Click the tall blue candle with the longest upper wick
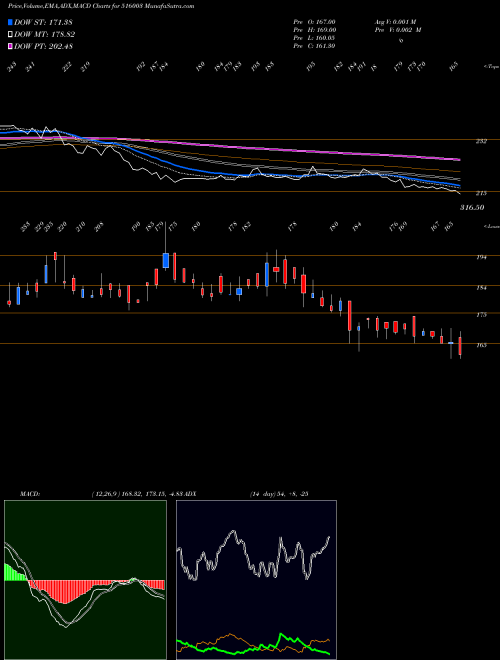This screenshot has width=500, height=660. (x=166, y=261)
